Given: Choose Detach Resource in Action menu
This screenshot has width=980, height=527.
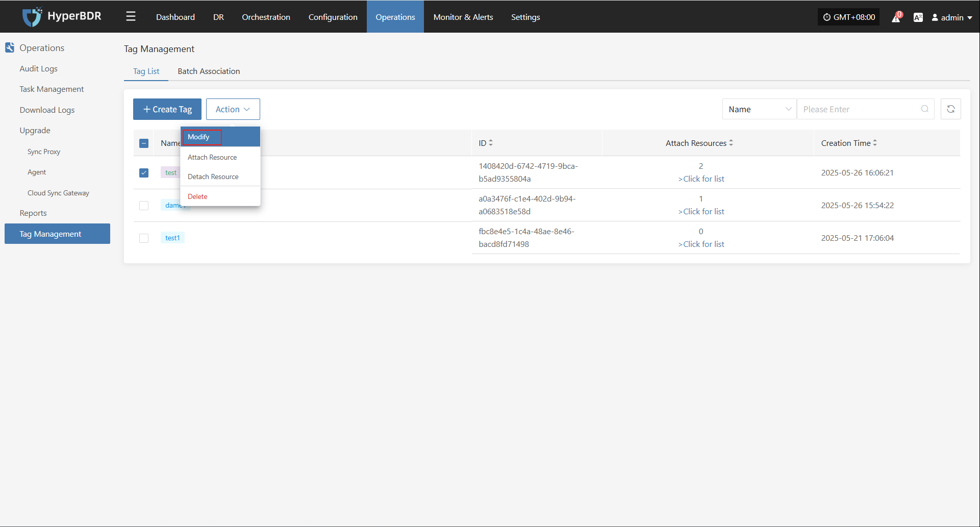Looking at the screenshot, I should click(220, 177).
